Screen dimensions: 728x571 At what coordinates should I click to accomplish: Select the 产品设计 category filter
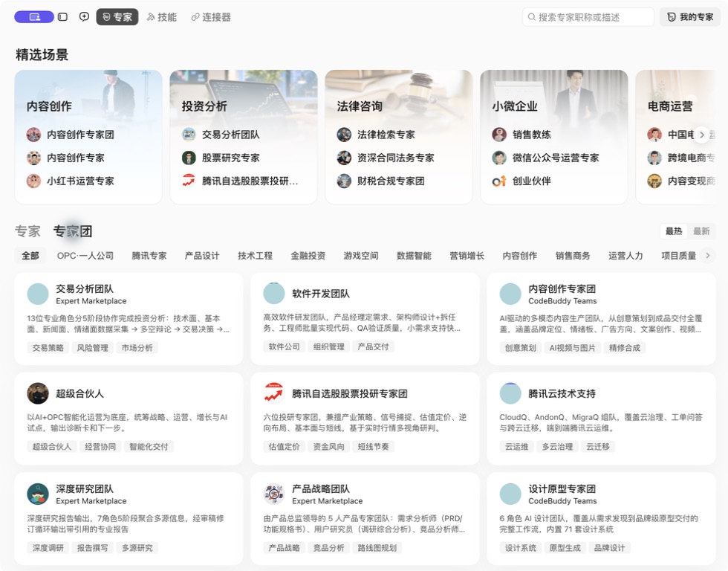pos(202,256)
